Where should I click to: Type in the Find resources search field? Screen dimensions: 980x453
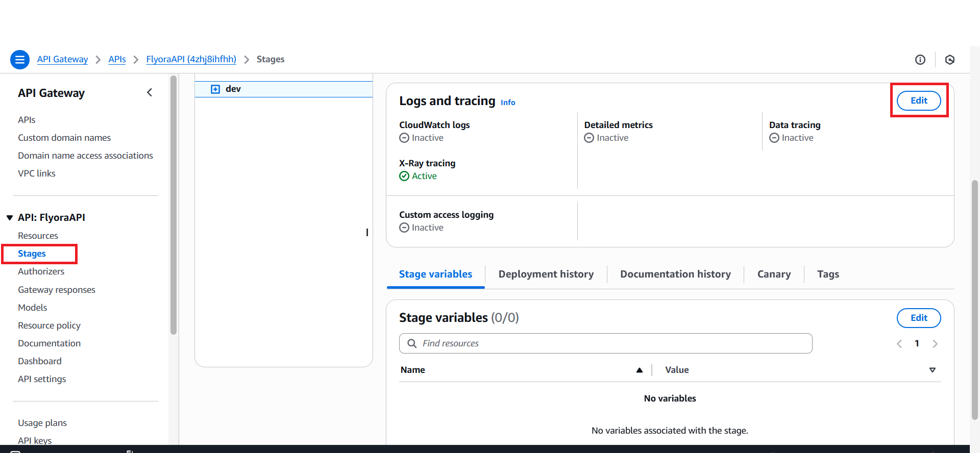coord(612,343)
